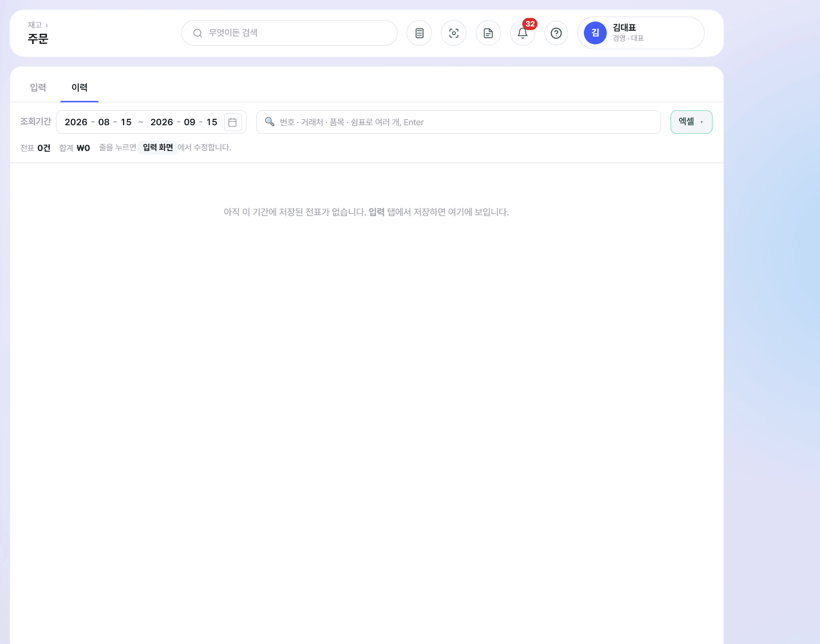Click the 주문 page title
The height and width of the screenshot is (644, 820).
[x=38, y=38]
